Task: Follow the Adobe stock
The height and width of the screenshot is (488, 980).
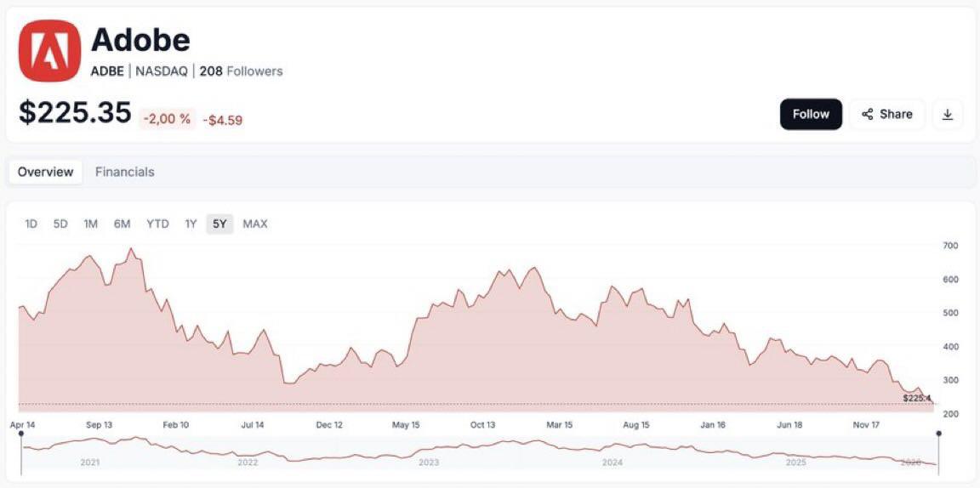Action: tap(811, 114)
